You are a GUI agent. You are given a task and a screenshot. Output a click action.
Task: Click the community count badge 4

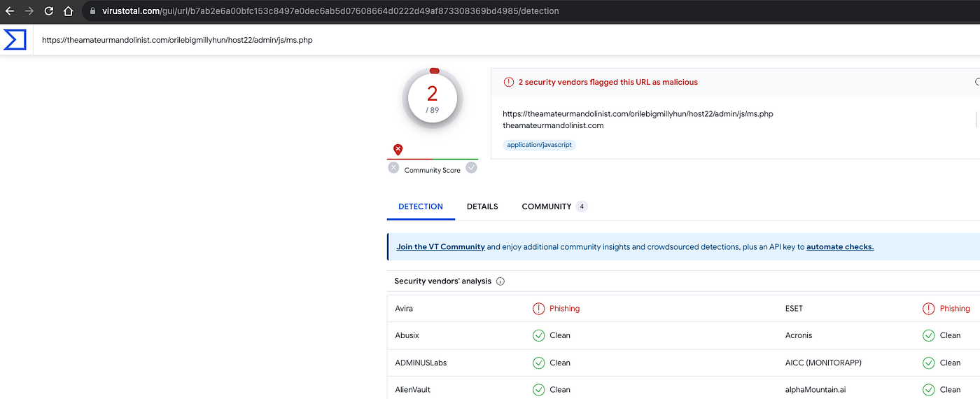[x=582, y=206]
